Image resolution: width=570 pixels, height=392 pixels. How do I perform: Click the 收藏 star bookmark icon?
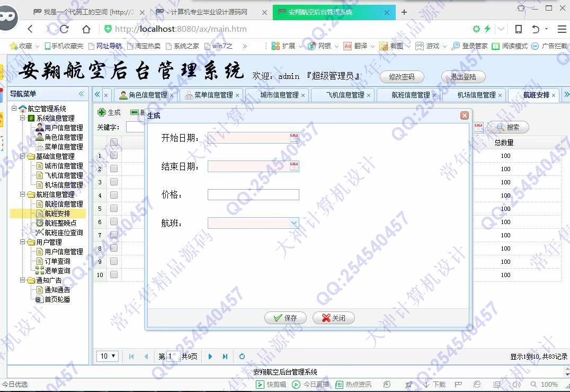(x=14, y=46)
